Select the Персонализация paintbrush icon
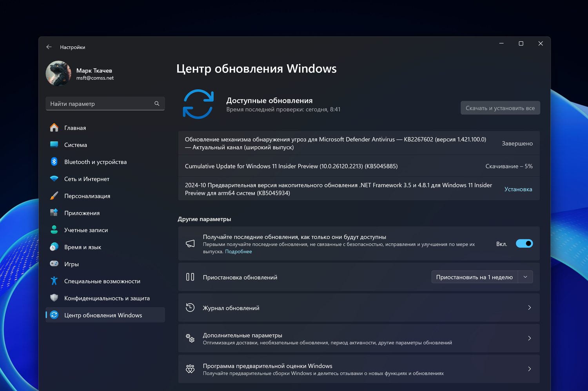Screen dimensions: 588x391 tap(54, 196)
